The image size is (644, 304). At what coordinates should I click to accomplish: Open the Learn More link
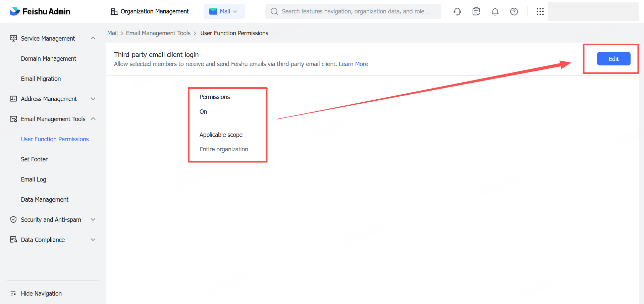point(353,64)
